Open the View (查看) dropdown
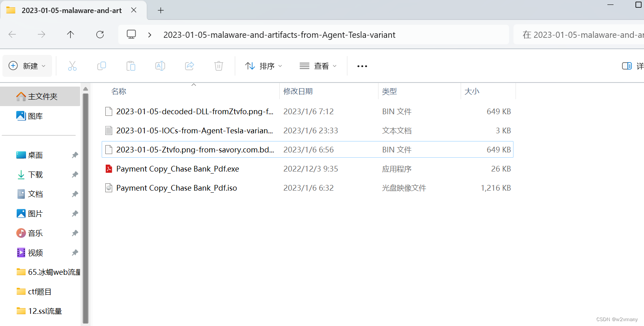 (318, 66)
